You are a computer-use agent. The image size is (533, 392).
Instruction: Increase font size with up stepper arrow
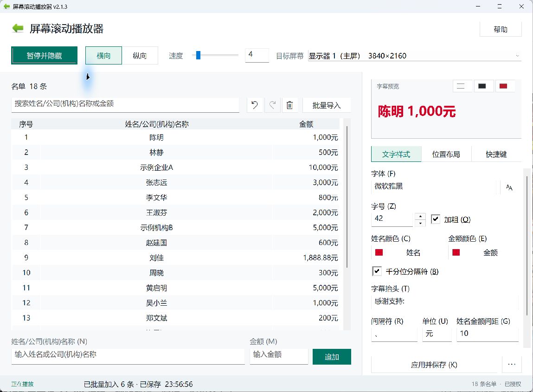[420, 216]
